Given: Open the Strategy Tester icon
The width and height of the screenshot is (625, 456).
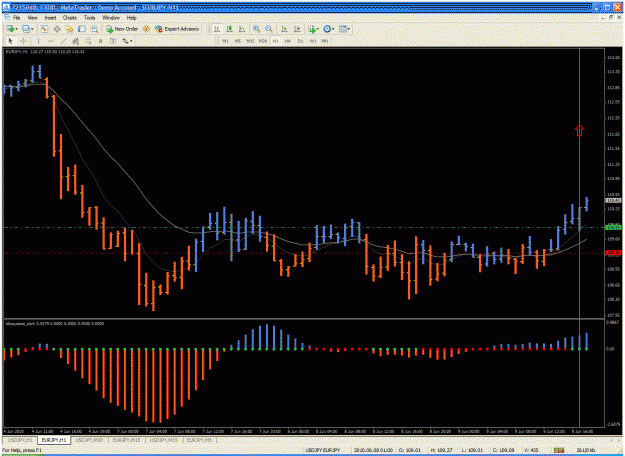Looking at the screenshot, I should coord(94,29).
